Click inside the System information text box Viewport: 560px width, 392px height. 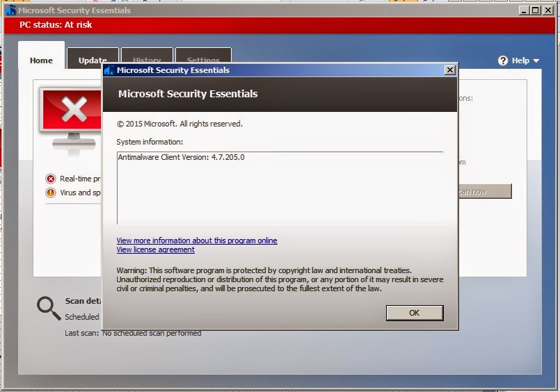click(280, 188)
